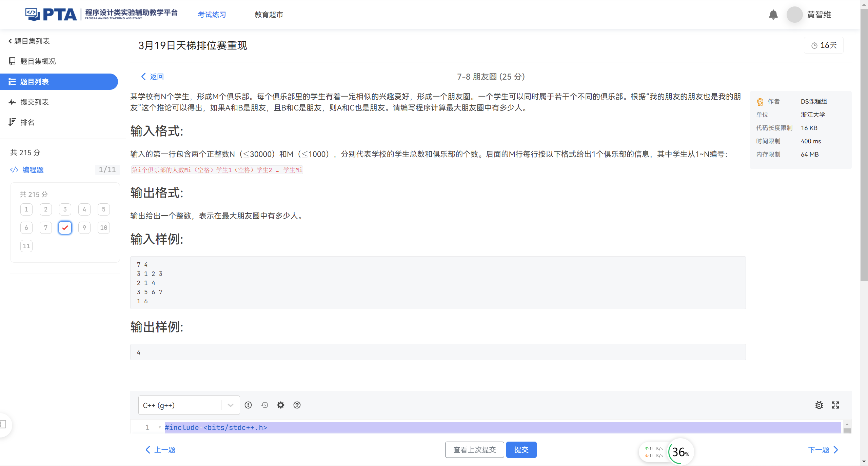Click the PTA logo icon
Screen dimensions: 868x466
33,14
